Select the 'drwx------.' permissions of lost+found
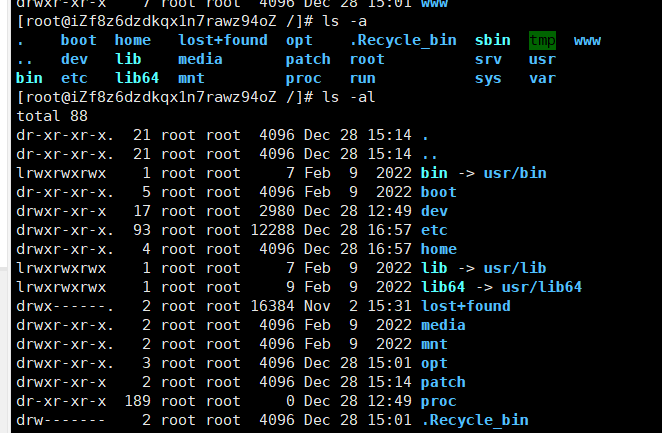Image resolution: width=662 pixels, height=433 pixels. click(65, 306)
